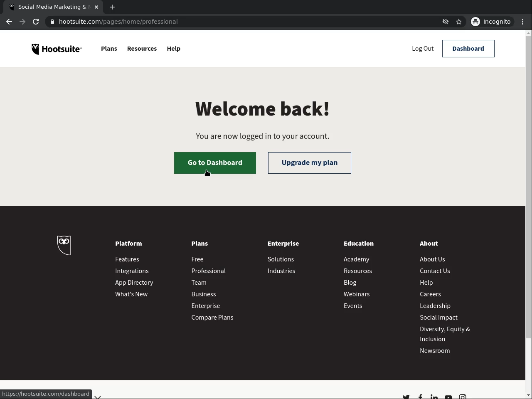Image resolution: width=532 pixels, height=399 pixels.
Task: Click the outlined Dashboard button in header
Action: pyautogui.click(x=468, y=49)
